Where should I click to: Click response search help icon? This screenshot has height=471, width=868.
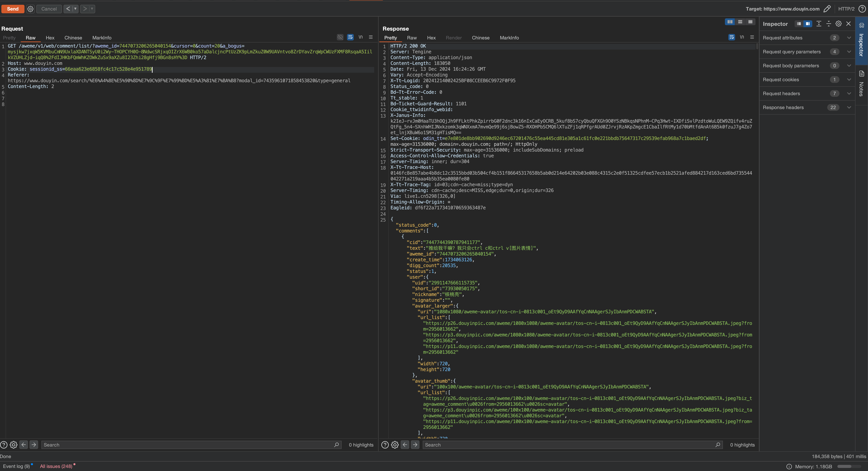pyautogui.click(x=385, y=445)
